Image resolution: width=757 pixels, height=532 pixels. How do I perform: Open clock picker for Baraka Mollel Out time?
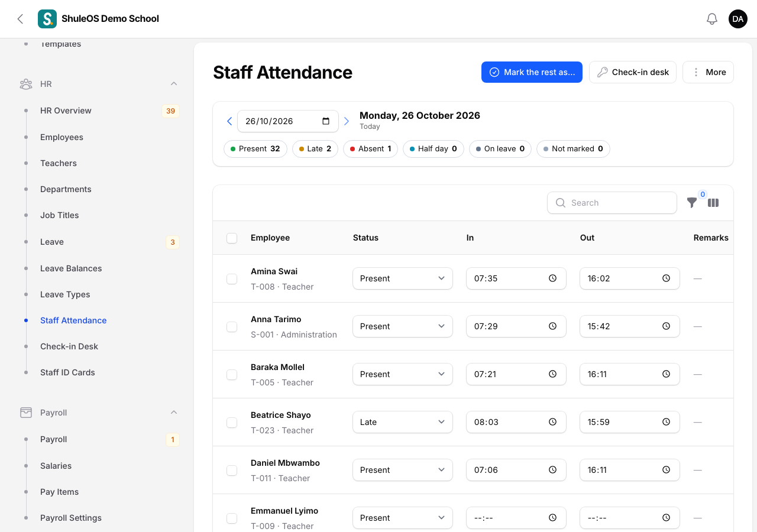(666, 374)
